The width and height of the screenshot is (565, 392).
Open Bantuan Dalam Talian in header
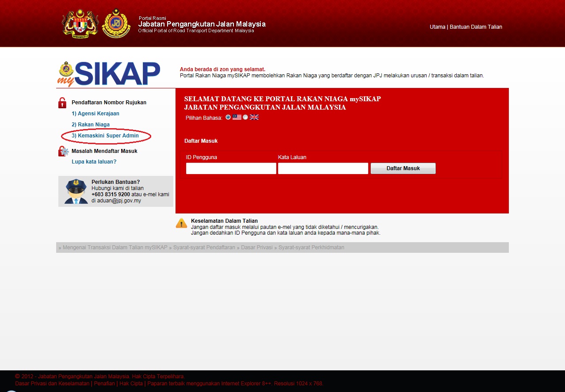click(476, 27)
